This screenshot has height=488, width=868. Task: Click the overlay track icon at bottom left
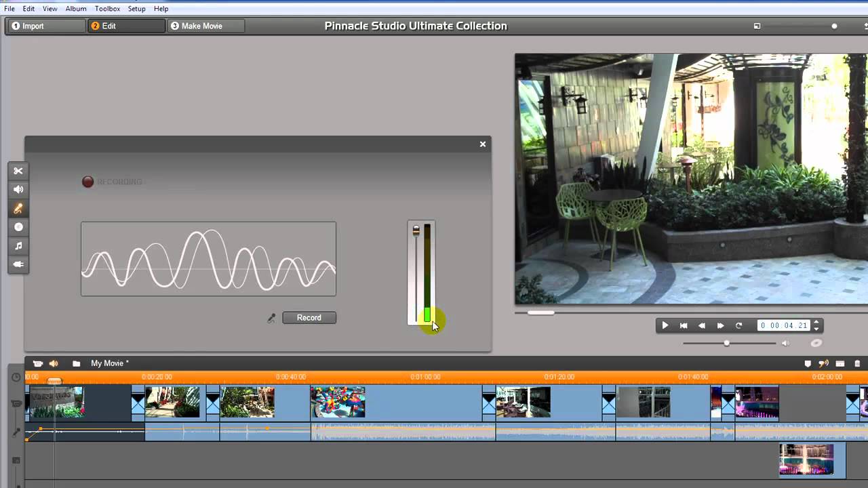pos(16,461)
